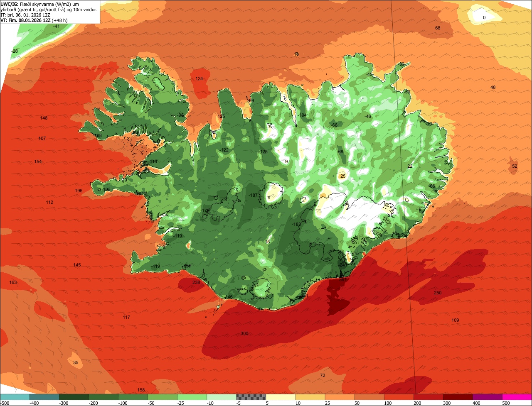Click the '-114' flux value
532x406 pixels.
point(187,266)
